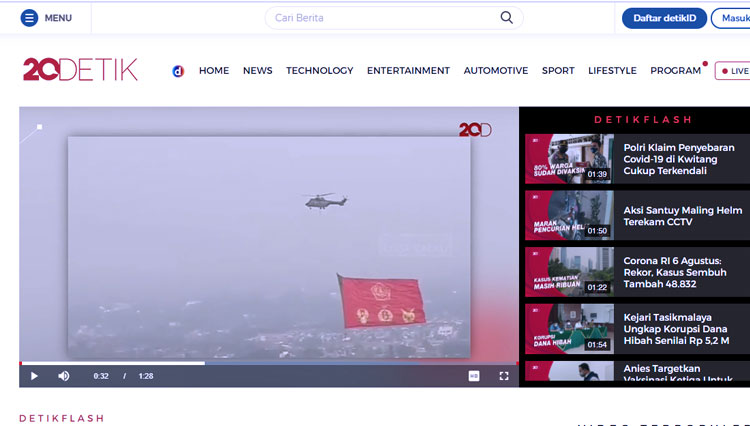Viewport: 750px width, 426px height.
Task: Open the NEWS section
Action: click(257, 71)
